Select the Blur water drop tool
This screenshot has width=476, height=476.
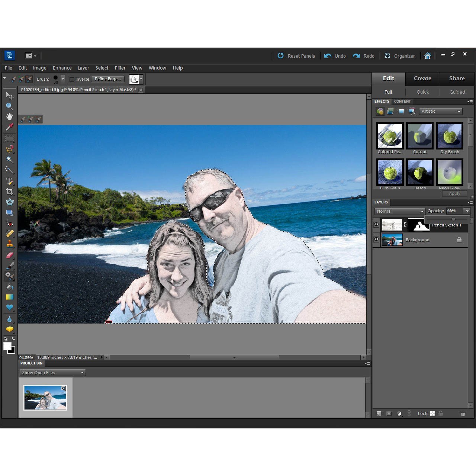click(x=10, y=319)
